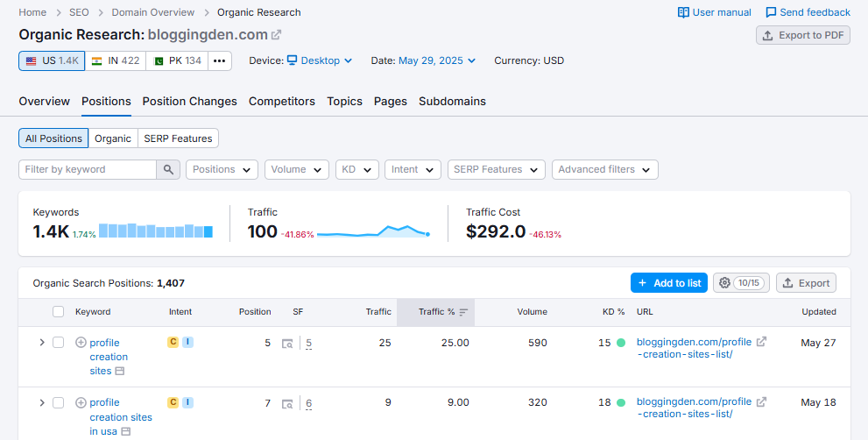
Task: Switch to the Position Changes tab
Action: (189, 101)
